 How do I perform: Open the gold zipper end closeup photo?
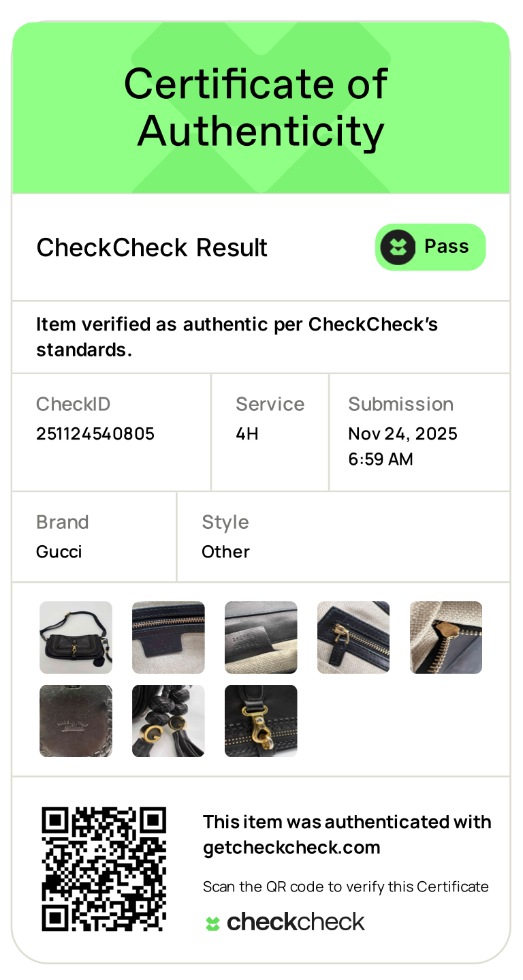tap(446, 637)
